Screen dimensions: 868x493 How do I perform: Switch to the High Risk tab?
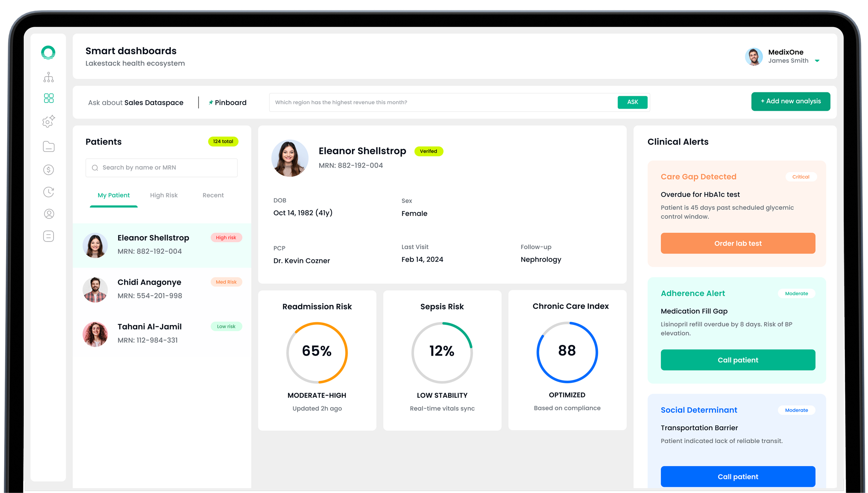(x=164, y=195)
